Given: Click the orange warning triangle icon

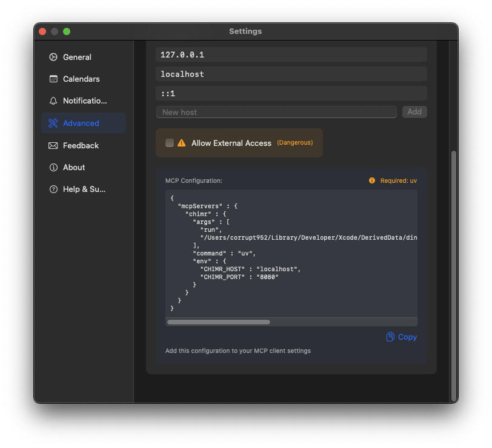Looking at the screenshot, I should click(x=182, y=143).
